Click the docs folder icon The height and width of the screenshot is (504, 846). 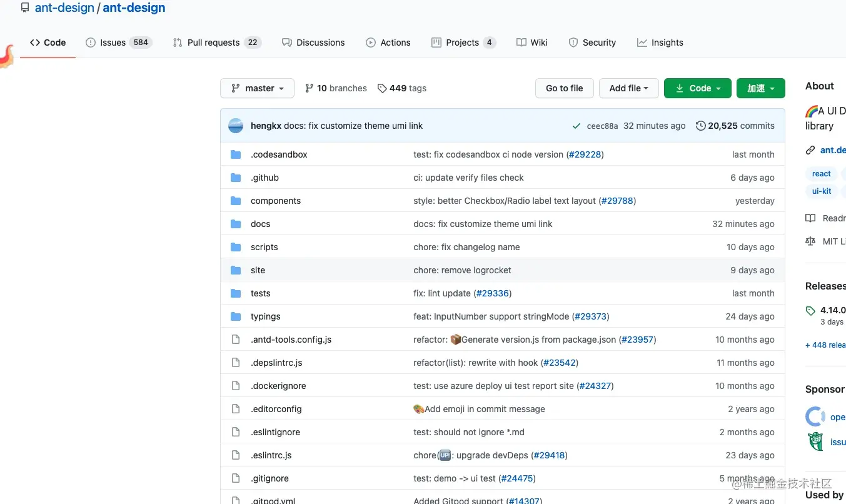pos(236,224)
